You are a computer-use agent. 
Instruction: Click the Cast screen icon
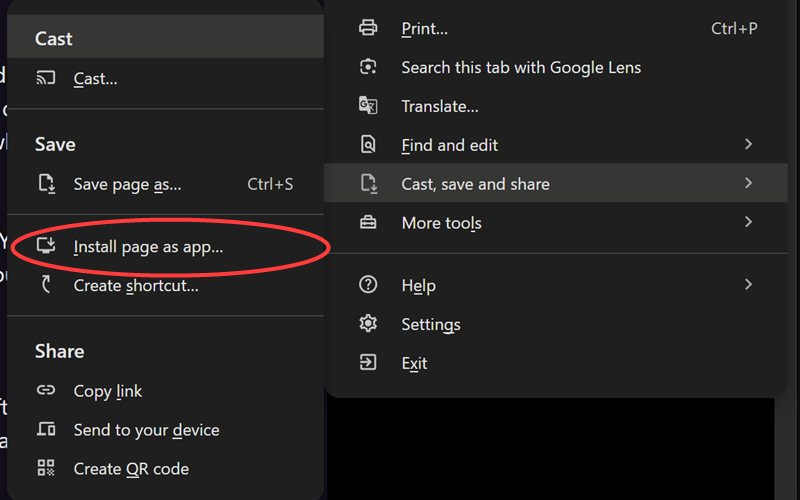tap(46, 78)
